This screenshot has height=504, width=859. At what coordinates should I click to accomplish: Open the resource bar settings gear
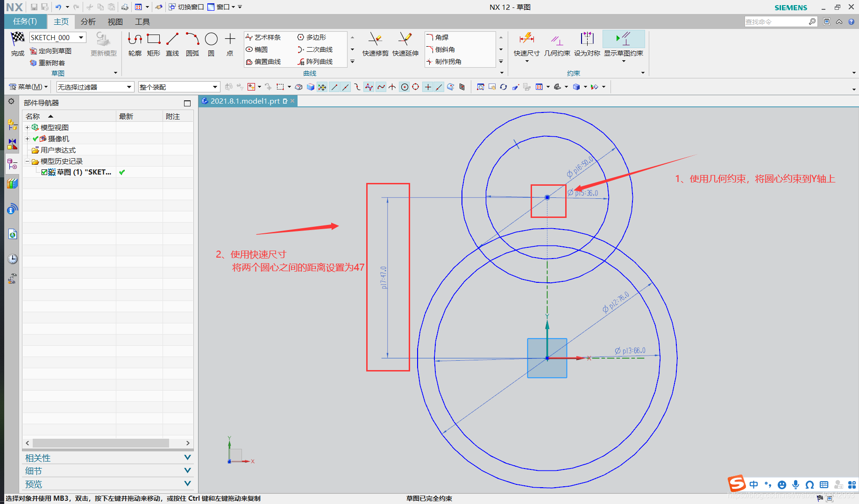click(x=11, y=101)
